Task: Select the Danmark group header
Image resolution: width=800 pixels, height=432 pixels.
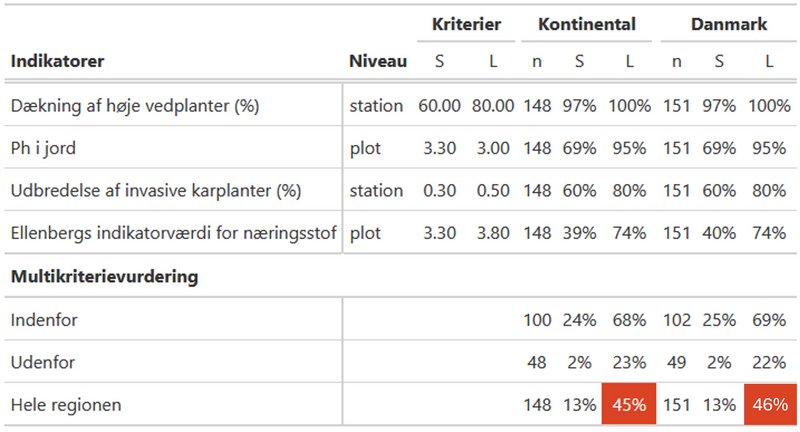Action: tap(729, 24)
